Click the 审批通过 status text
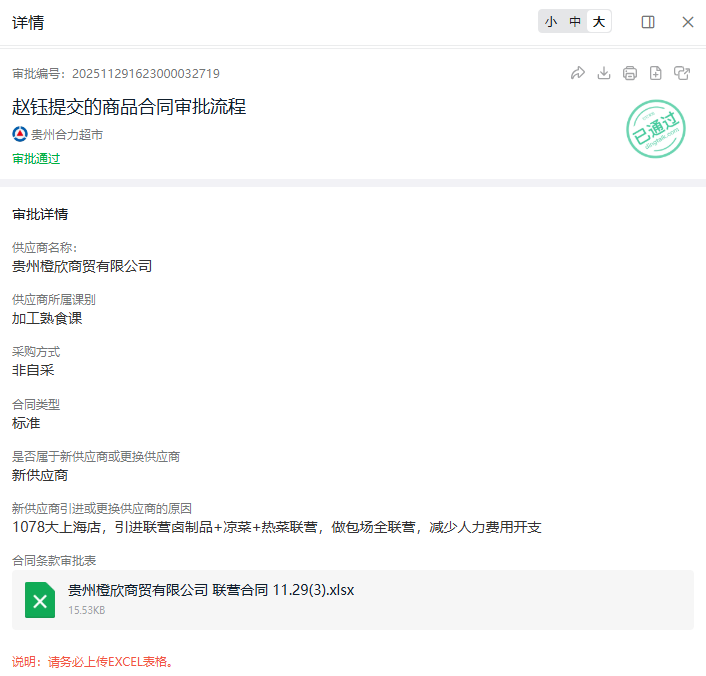Viewport: 706px width, 676px height. [x=36, y=158]
